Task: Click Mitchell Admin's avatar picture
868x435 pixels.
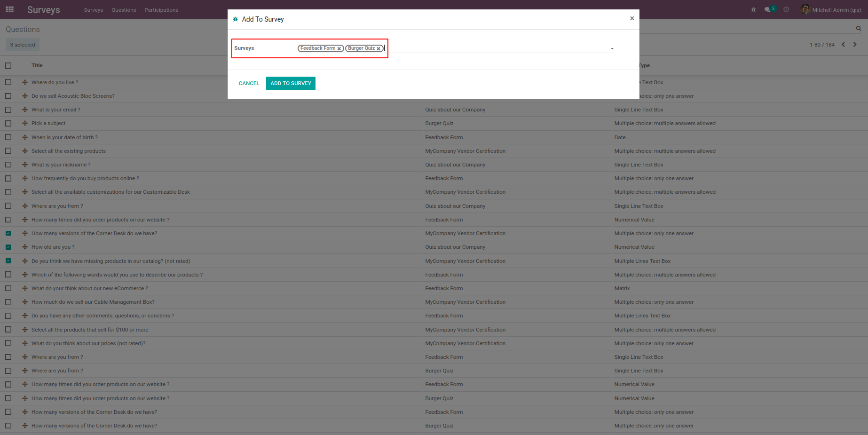Action: point(805,9)
